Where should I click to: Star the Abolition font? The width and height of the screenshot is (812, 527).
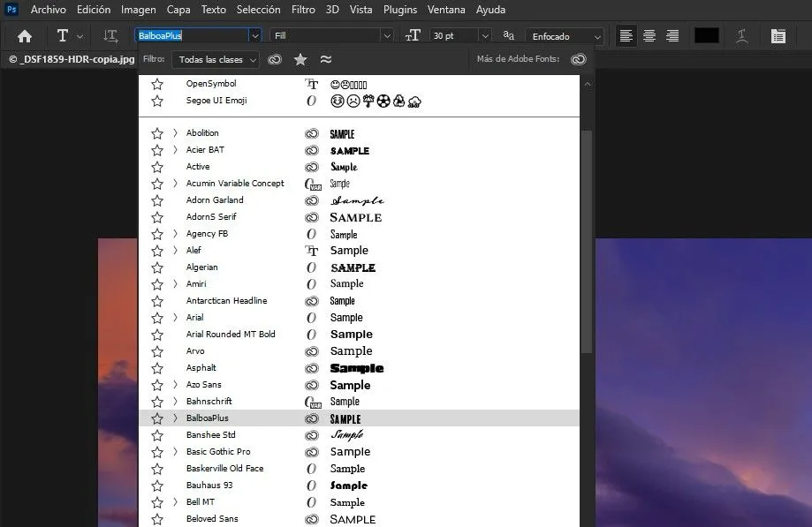tap(157, 133)
